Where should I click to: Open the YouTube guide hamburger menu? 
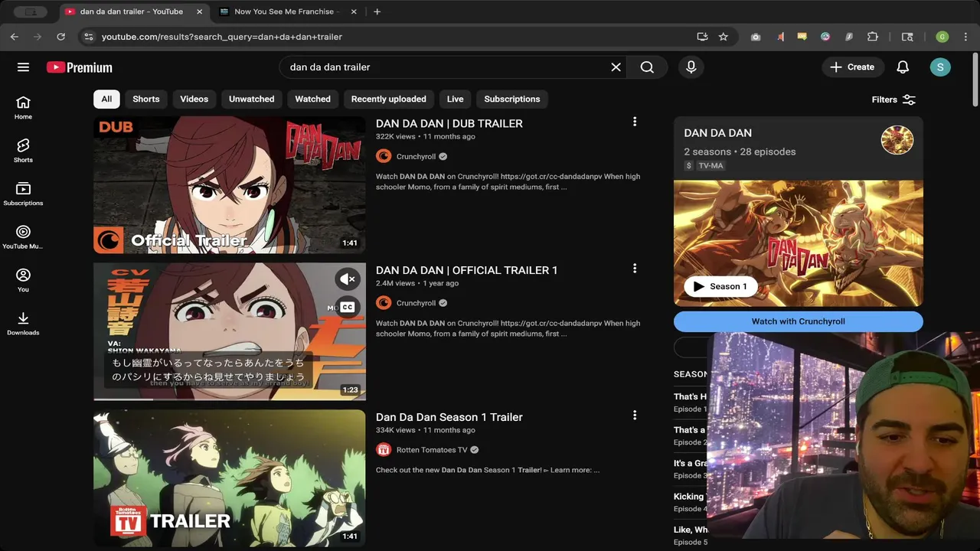point(23,67)
